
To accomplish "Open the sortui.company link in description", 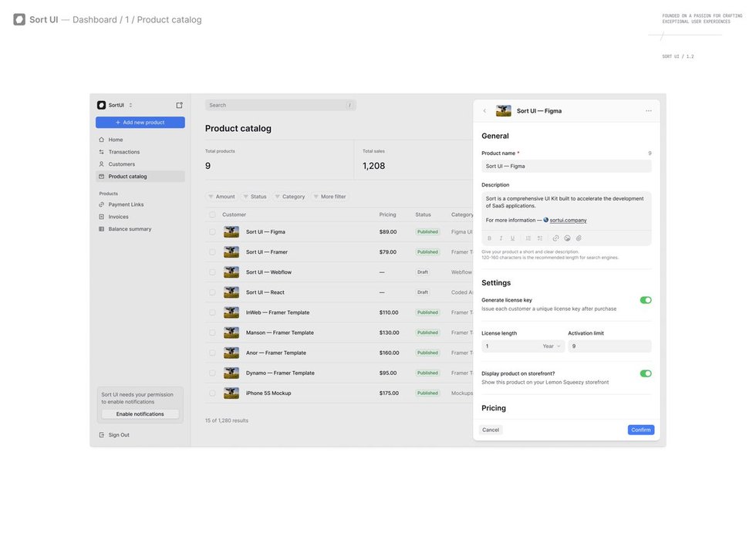I will pyautogui.click(x=568, y=221).
